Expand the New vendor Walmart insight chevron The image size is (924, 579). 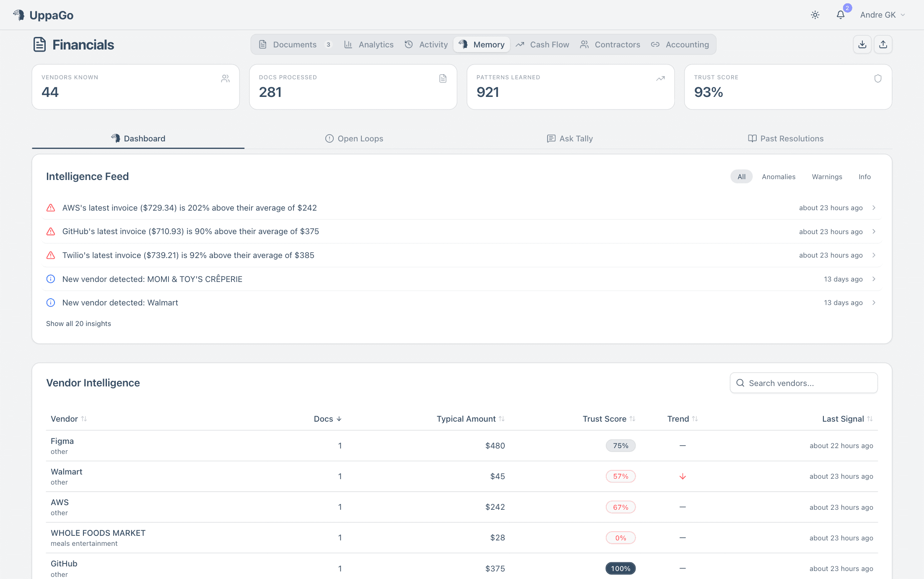pos(874,303)
